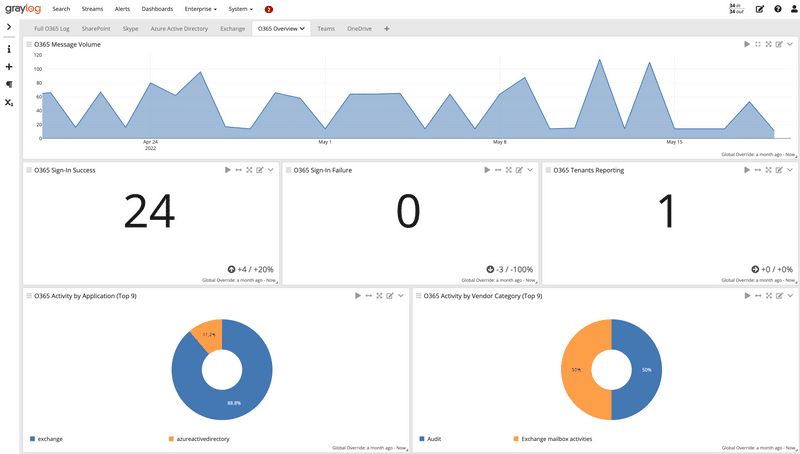Run the Activity by Application widget query
The width and height of the screenshot is (800, 454).
point(358,296)
